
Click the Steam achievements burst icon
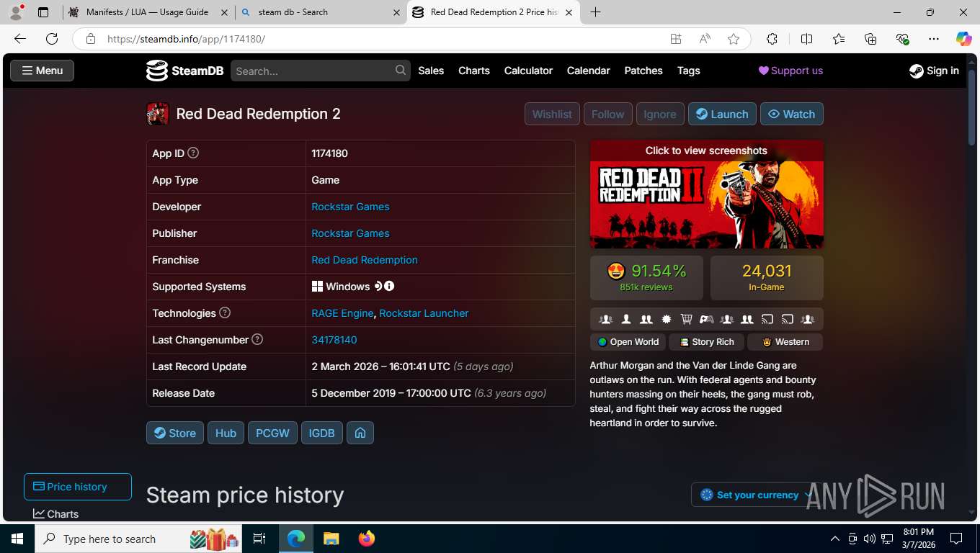pos(667,319)
